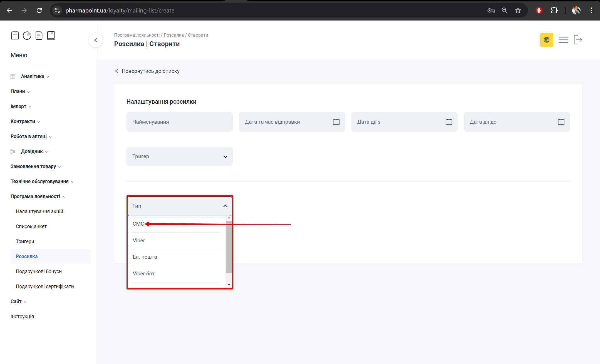Click the document page icon in sidebar
Screen dimensions: 600x364
coord(39,36)
